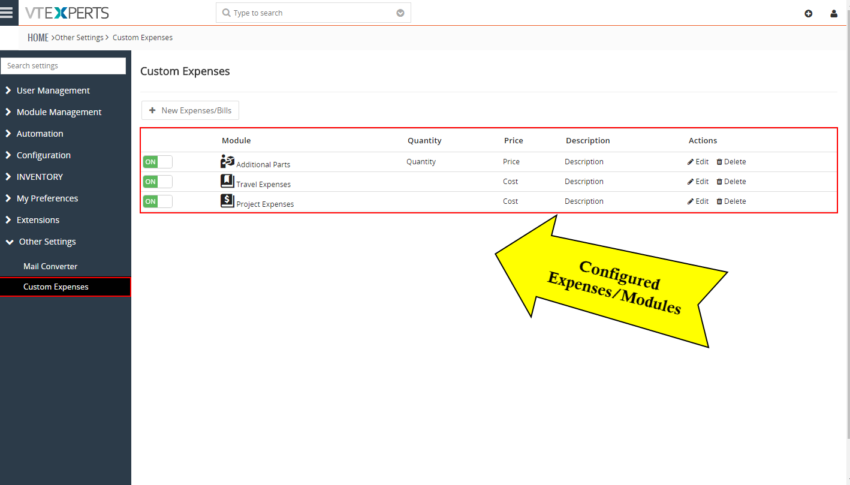Image resolution: width=850 pixels, height=485 pixels.
Task: Click the Module column header
Action: [x=236, y=140]
